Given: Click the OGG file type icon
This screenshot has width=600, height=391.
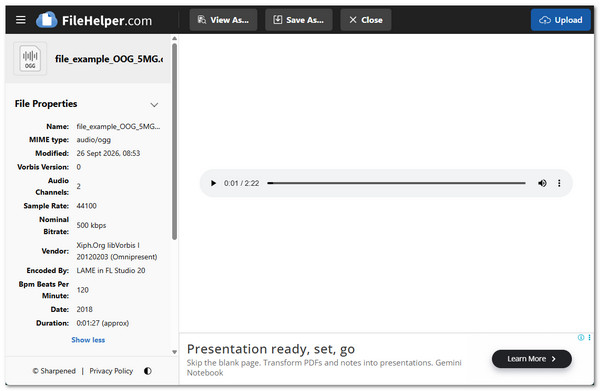Looking at the screenshot, I should [30, 59].
